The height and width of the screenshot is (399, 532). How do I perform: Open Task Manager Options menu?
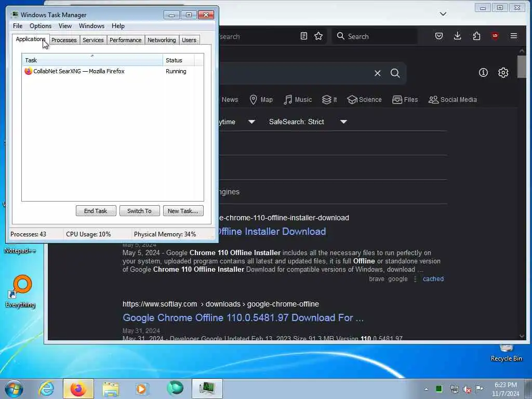tap(41, 26)
